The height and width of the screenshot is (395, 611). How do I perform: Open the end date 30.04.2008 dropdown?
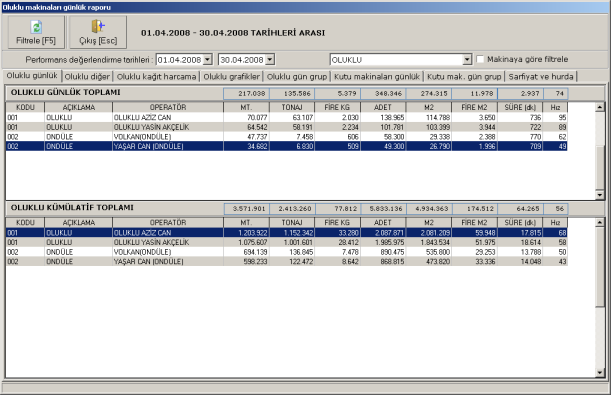(270, 60)
